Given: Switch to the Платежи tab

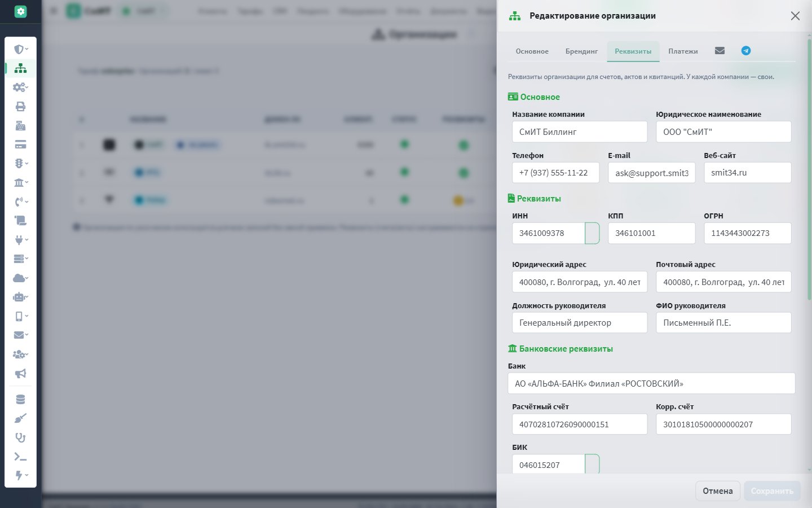Looking at the screenshot, I should [683, 51].
